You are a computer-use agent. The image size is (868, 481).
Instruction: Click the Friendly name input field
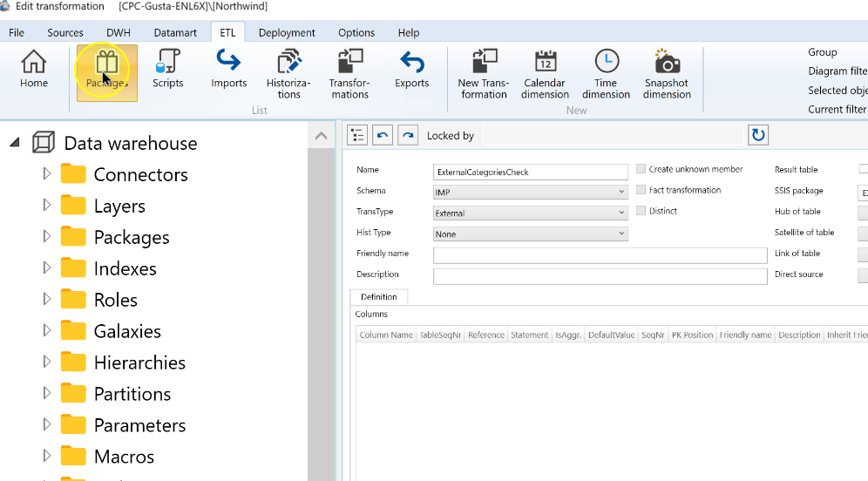[600, 255]
